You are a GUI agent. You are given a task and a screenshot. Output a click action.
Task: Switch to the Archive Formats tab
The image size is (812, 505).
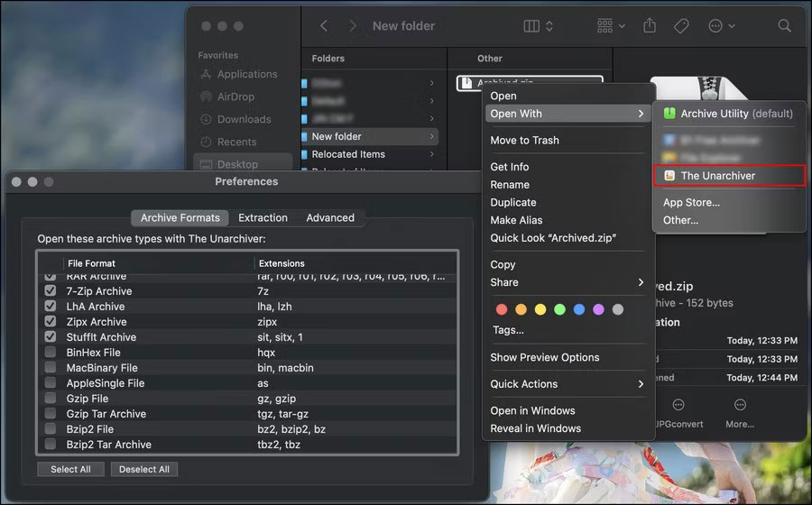coord(180,218)
